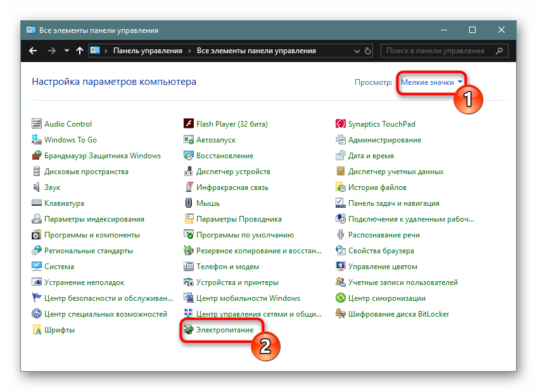
Task: Focus the Поиск в панели управления search field
Action: point(444,51)
